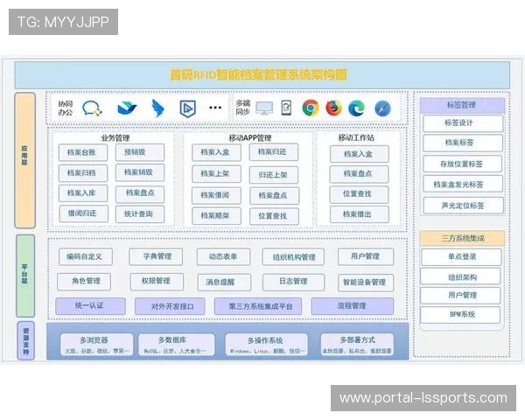The image size is (525, 420).
Task: Choose the 借阅归还 box
Action: [84, 213]
